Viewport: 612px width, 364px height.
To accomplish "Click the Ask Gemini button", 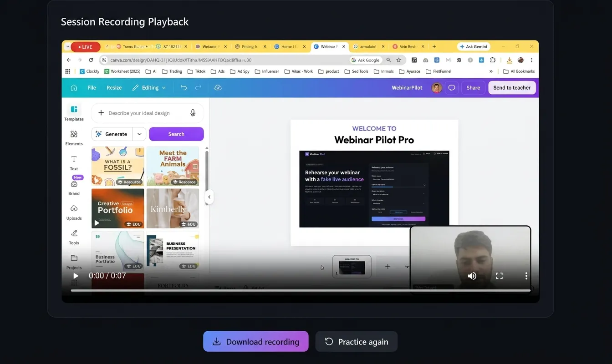I will [474, 46].
